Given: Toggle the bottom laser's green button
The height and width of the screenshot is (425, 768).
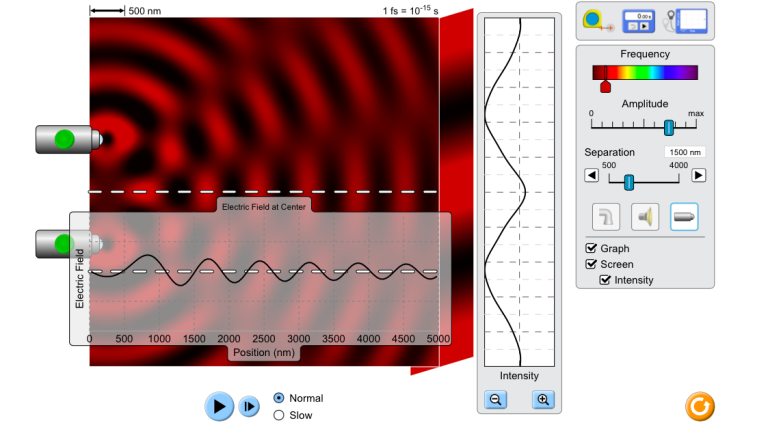Looking at the screenshot, I should point(64,243).
